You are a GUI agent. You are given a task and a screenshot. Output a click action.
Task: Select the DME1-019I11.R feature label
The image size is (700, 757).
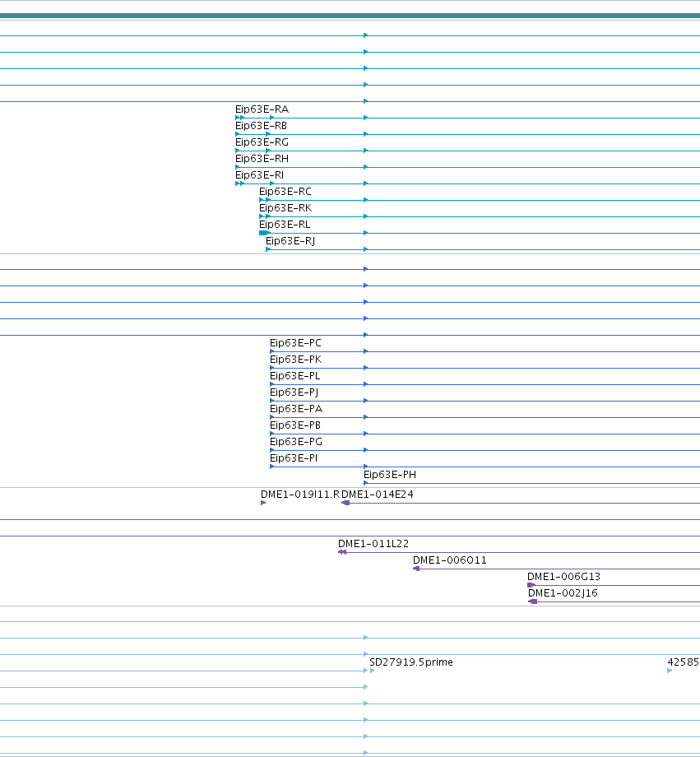click(x=300, y=495)
